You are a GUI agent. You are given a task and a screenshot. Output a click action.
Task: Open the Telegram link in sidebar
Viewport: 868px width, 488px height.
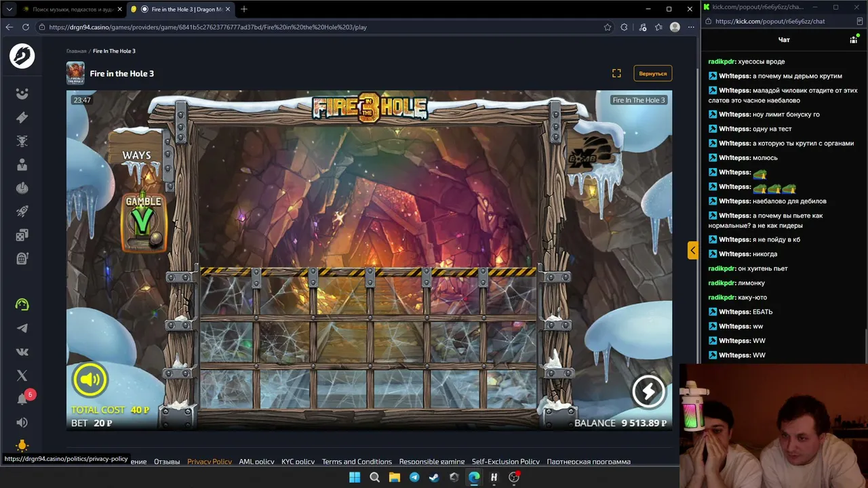coord(22,328)
